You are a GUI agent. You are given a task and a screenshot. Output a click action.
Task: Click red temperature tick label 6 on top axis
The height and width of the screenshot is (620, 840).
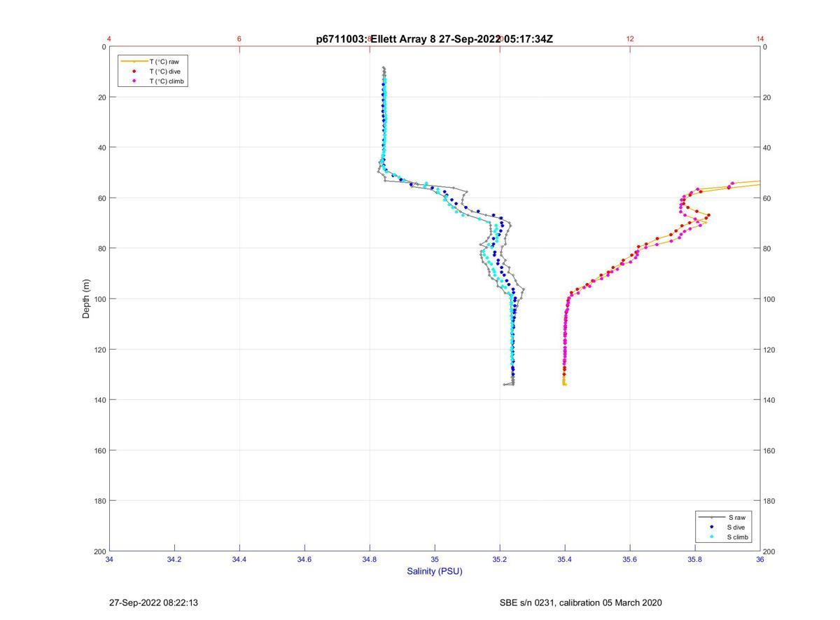click(x=239, y=39)
